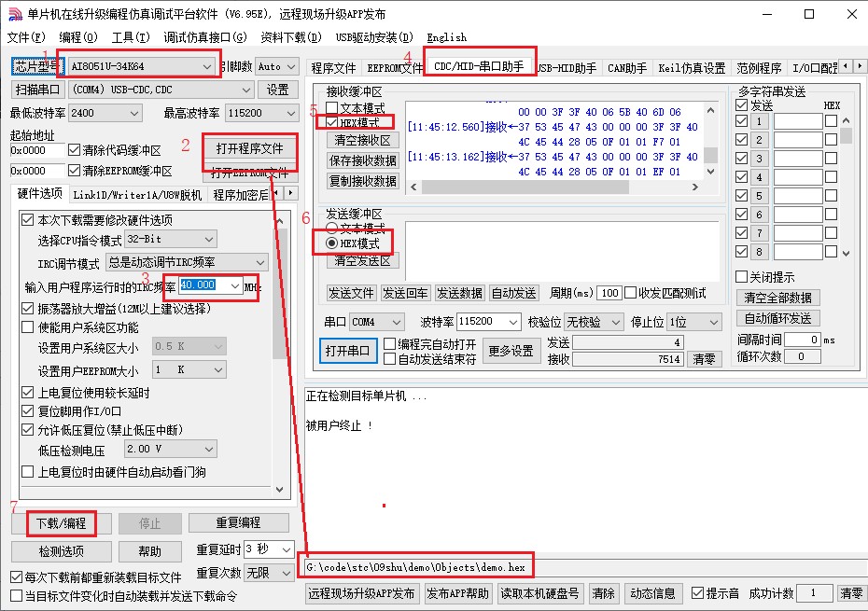This screenshot has width=868, height=611.
Task: Click the 发送数据 button
Action: pyautogui.click(x=459, y=293)
